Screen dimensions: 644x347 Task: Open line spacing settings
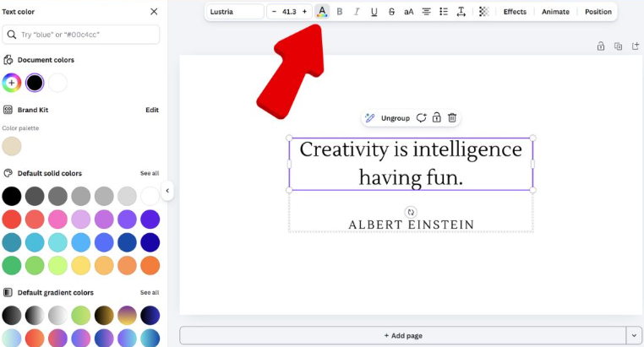(x=461, y=12)
